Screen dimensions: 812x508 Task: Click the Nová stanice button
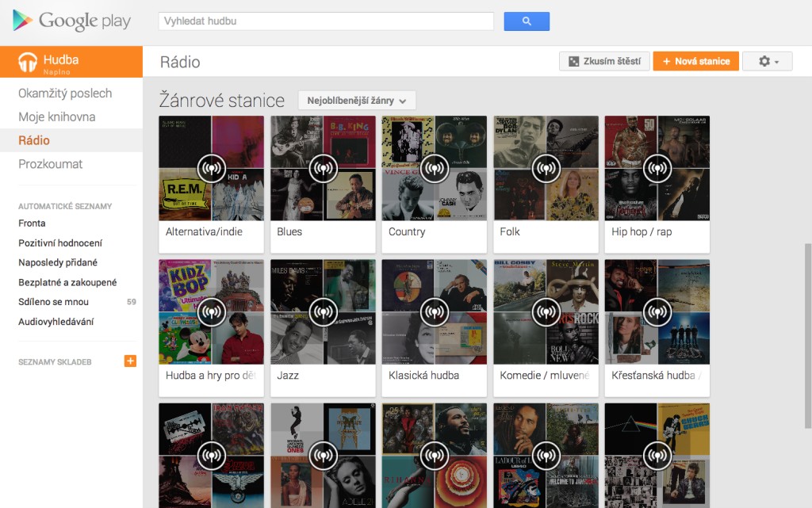pyautogui.click(x=695, y=61)
